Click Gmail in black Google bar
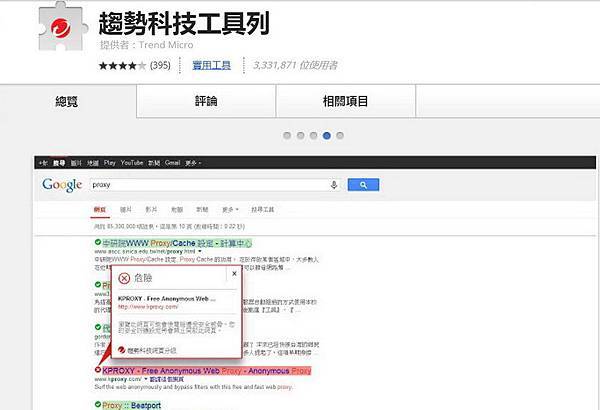 click(173, 163)
